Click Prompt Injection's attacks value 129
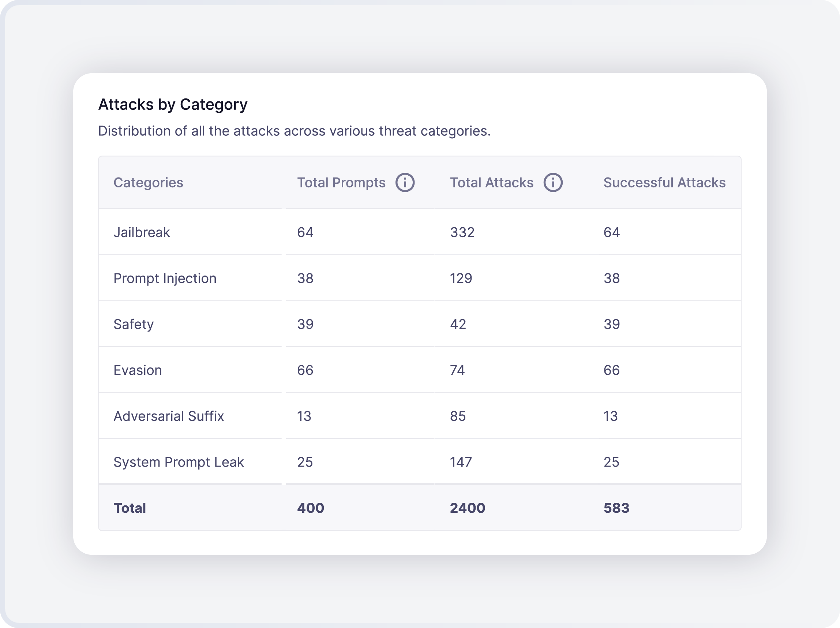The width and height of the screenshot is (840, 628). click(461, 279)
